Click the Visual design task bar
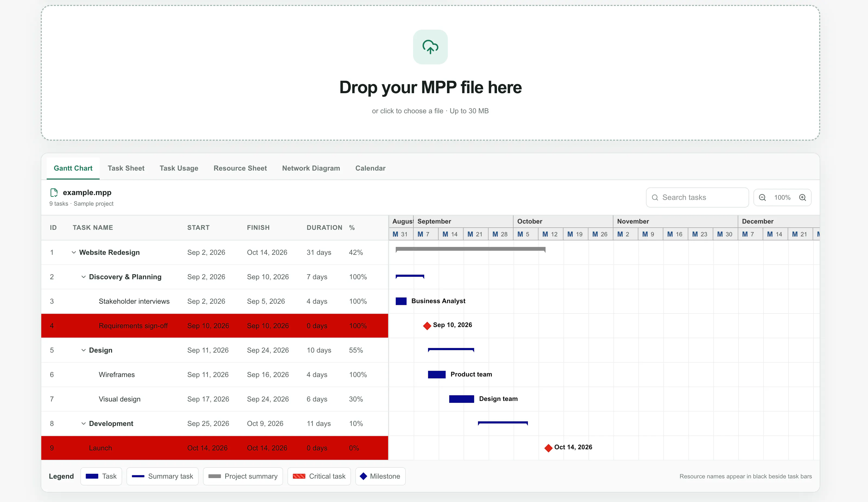Viewport: 868px width, 502px height. tap(462, 399)
